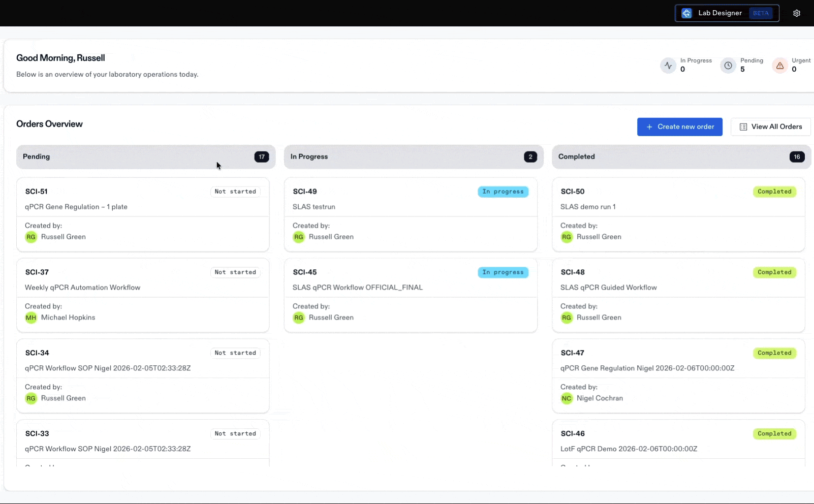The height and width of the screenshot is (504, 814).
Task: Click the Pending clock icon
Action: coord(728,65)
